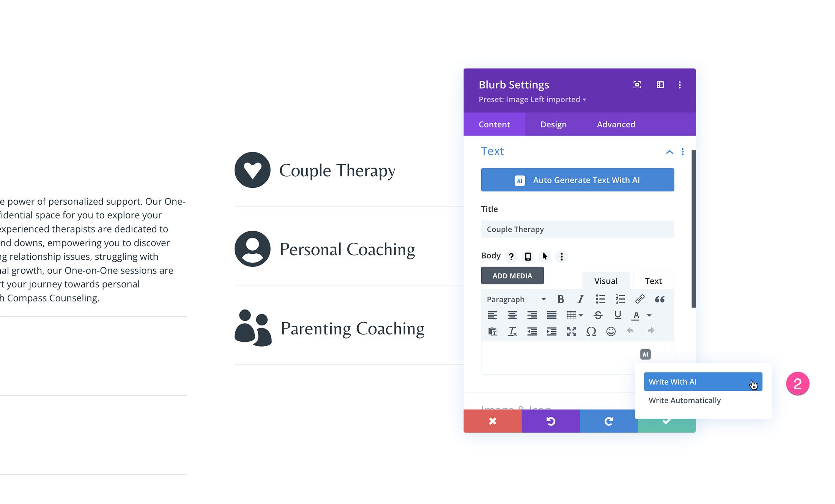Image resolution: width=835 pixels, height=504 pixels.
Task: Click the Link insertion icon
Action: pyautogui.click(x=639, y=299)
